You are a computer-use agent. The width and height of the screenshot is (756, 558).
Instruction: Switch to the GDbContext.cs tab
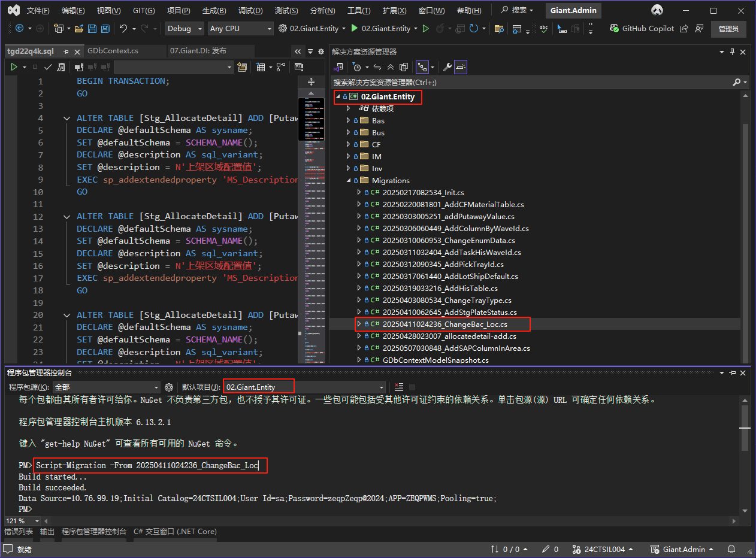pos(113,51)
